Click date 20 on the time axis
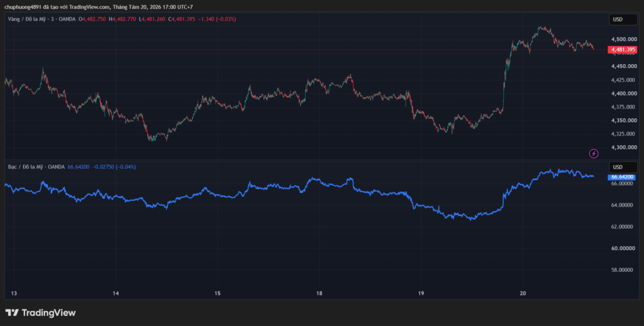 [523, 293]
